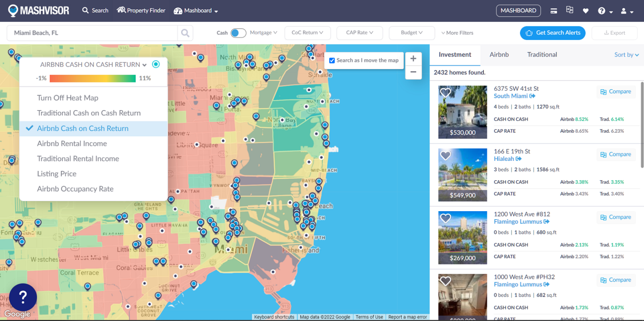This screenshot has width=644, height=321.
Task: Zoom in on the map with plus button
Action: pyautogui.click(x=413, y=59)
